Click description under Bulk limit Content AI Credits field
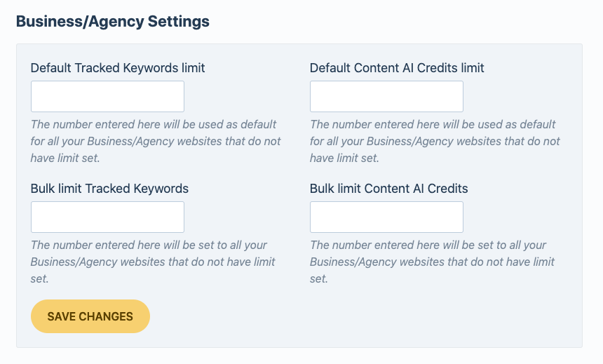 [x=432, y=262]
